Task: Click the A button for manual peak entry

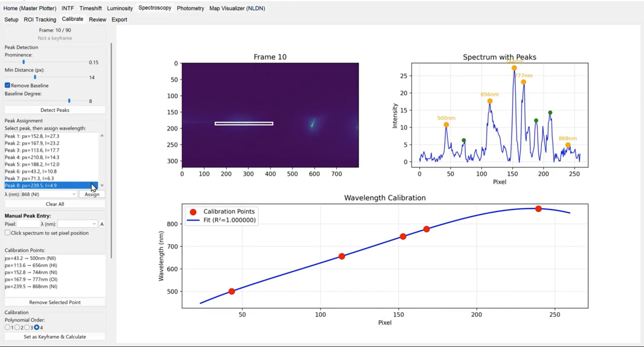Action: 102,224
